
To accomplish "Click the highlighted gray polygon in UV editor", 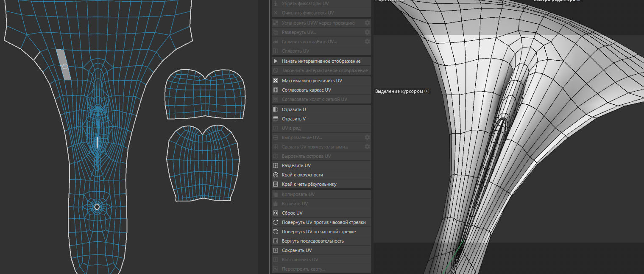I will tap(64, 64).
